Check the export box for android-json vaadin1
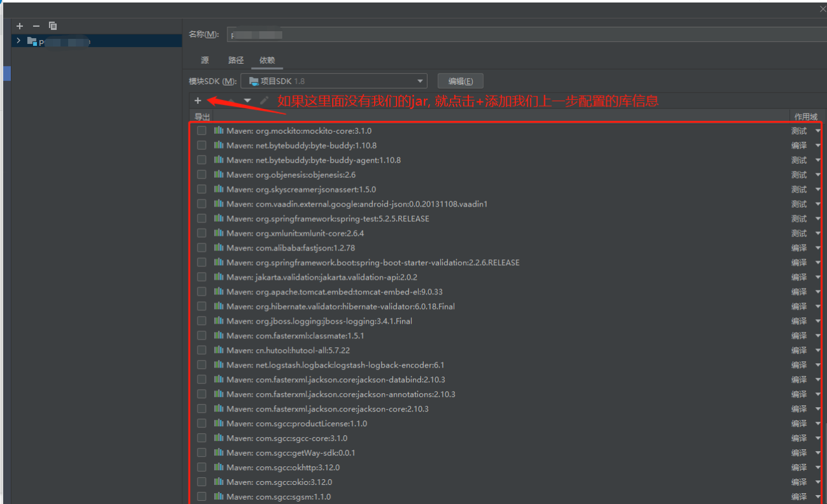 (x=201, y=204)
